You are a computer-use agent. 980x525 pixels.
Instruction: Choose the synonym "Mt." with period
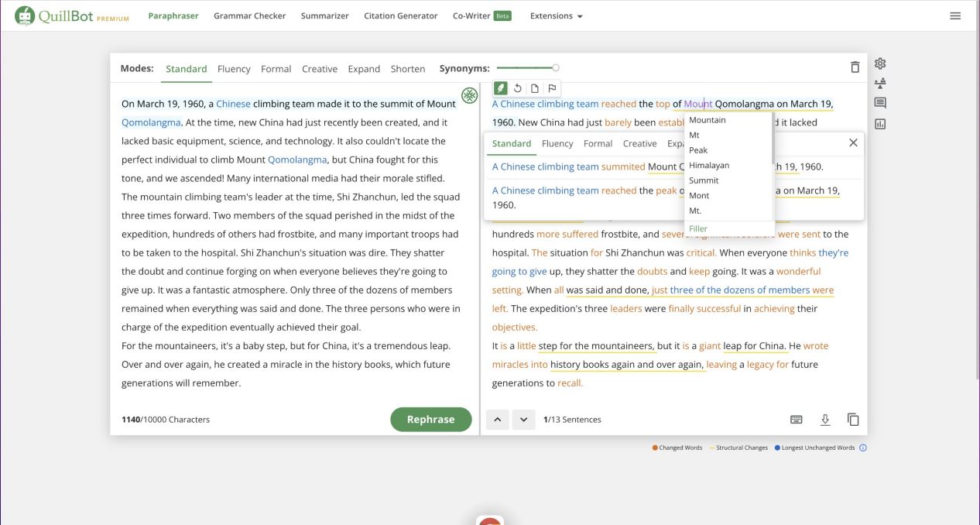695,211
